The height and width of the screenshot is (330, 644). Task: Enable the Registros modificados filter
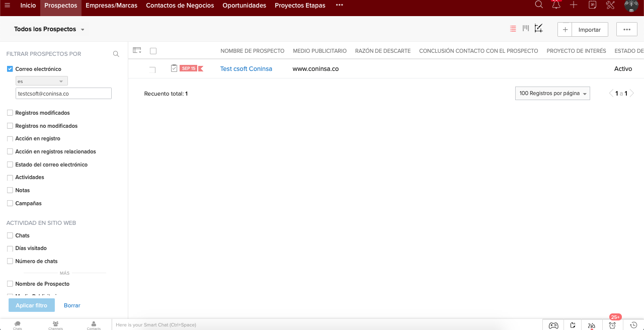point(10,113)
